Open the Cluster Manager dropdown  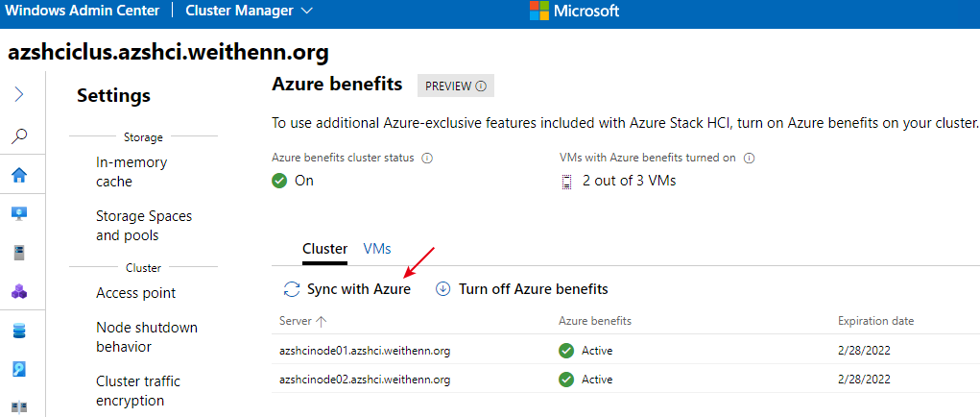click(x=250, y=11)
